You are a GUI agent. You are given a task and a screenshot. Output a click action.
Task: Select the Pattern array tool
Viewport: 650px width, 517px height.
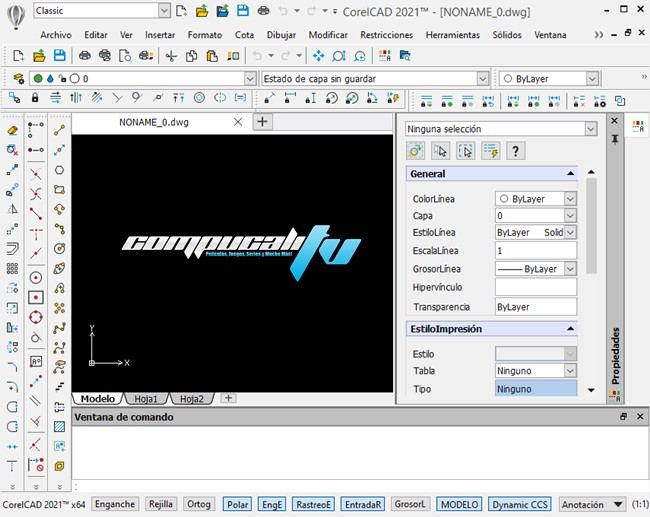tap(12, 269)
